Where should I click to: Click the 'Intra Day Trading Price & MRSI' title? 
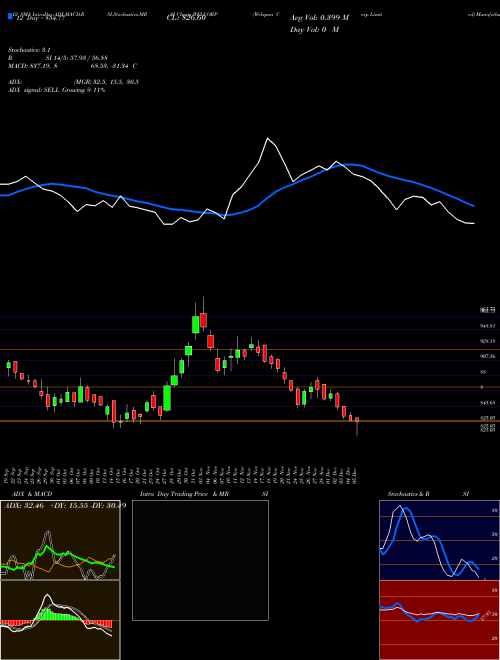pyautogui.click(x=204, y=494)
